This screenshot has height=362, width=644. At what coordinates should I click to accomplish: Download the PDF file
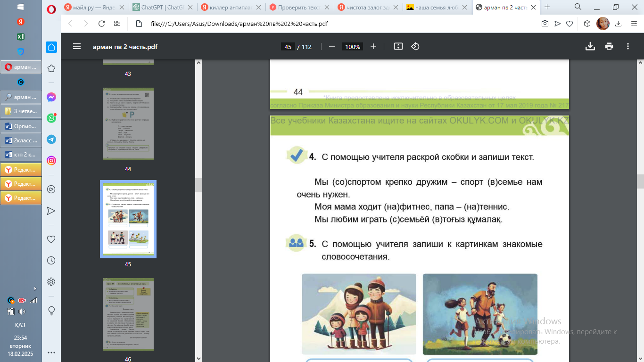coord(590,47)
